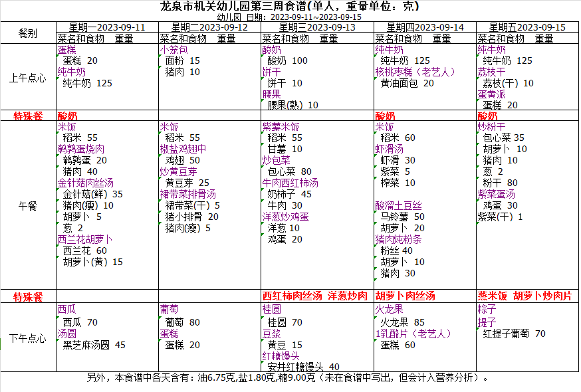The width and height of the screenshot is (581, 392).
Task: Click the dish name 荔枝干
Action: (x=491, y=72)
